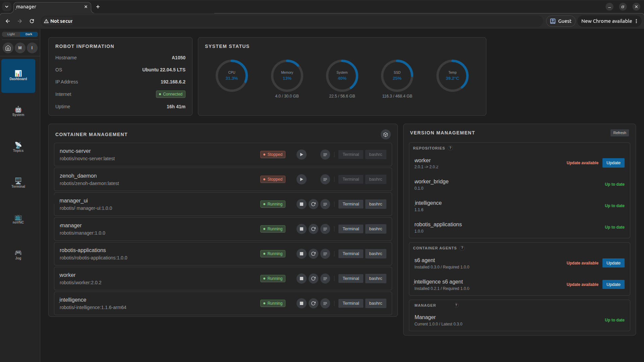Select the System sidebar tab
Image resolution: width=644 pixels, height=362 pixels.
(18, 111)
